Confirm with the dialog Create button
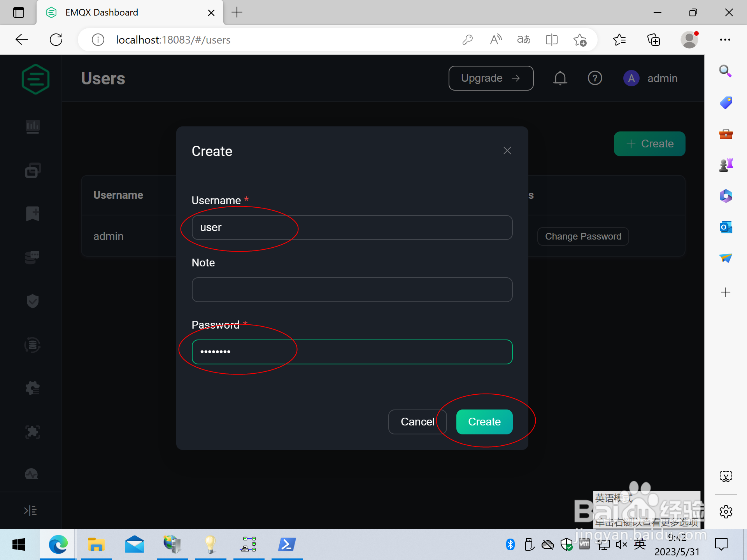Image resolution: width=747 pixels, height=560 pixels. (x=484, y=422)
